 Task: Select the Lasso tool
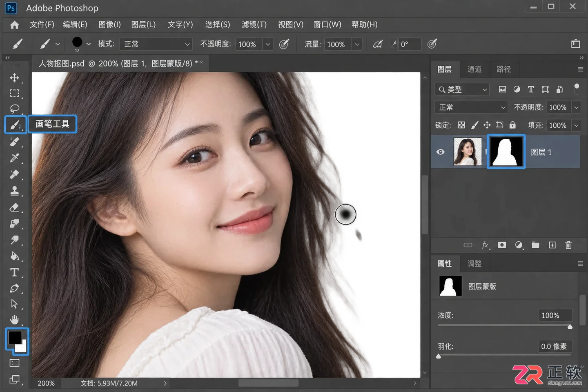[x=14, y=109]
